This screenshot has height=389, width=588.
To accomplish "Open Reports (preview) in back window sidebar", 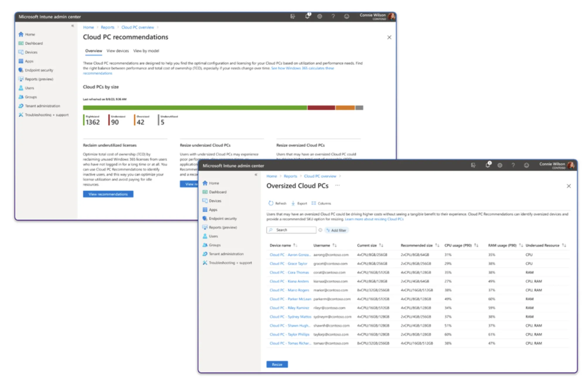I will (x=36, y=79).
